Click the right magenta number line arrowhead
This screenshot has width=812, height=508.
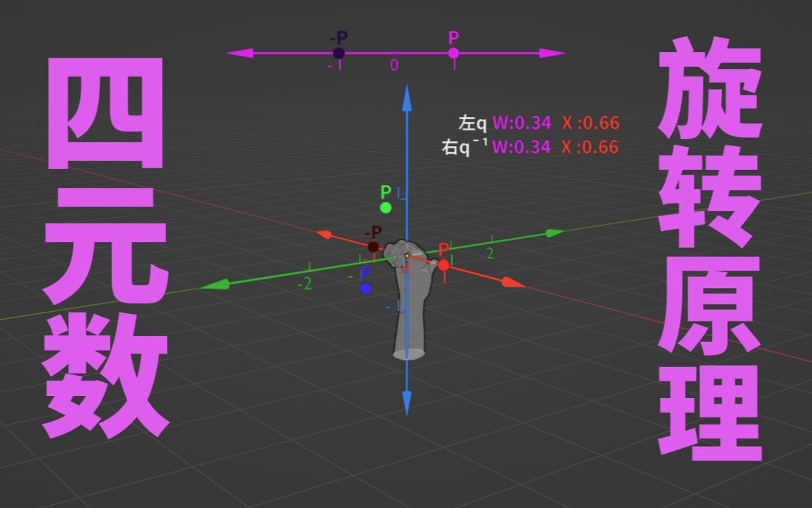pyautogui.click(x=552, y=53)
